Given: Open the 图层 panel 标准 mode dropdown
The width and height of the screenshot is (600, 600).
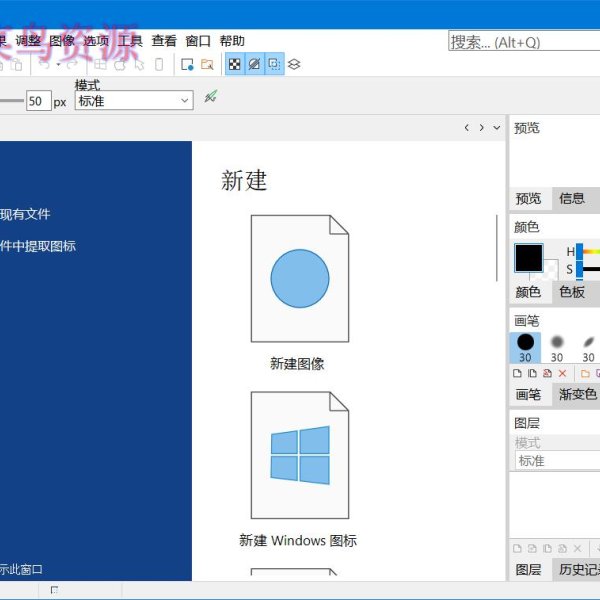Looking at the screenshot, I should (558, 461).
